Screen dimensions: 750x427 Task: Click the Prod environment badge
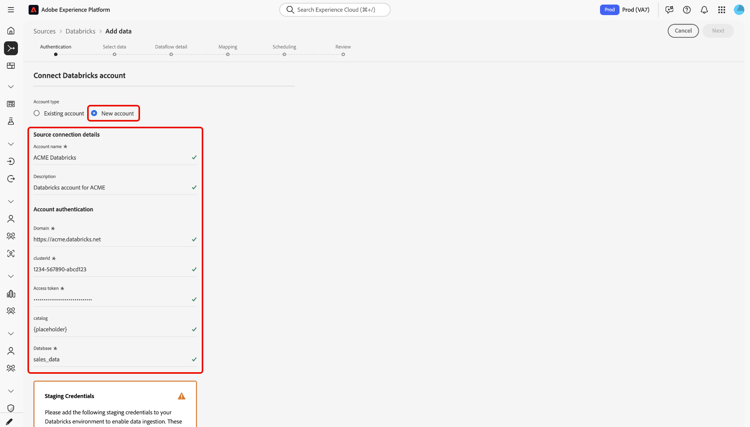pyautogui.click(x=609, y=10)
